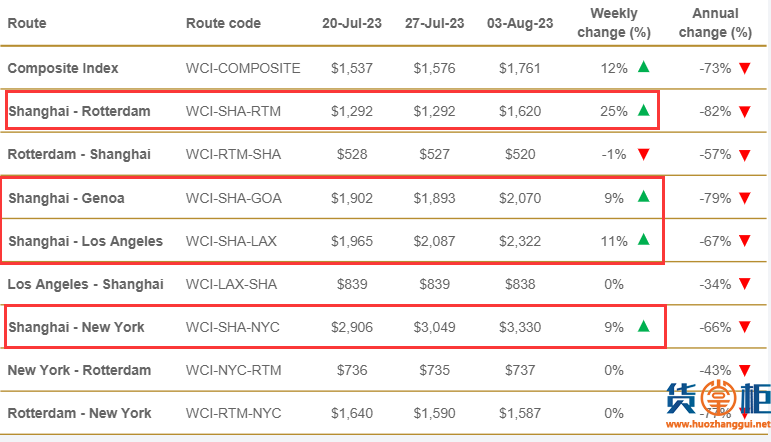
Task: Select the Route column header
Action: coord(27,23)
